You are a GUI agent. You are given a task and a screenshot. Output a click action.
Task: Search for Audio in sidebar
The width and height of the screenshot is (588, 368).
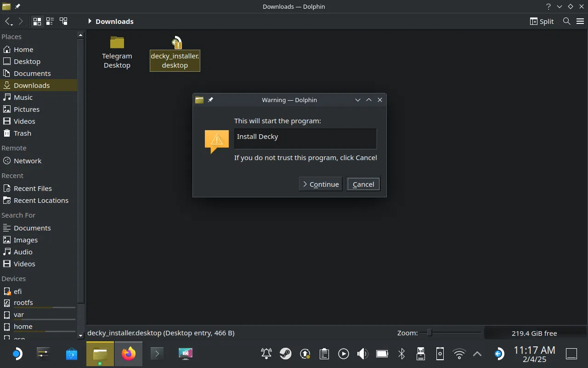[39, 252]
